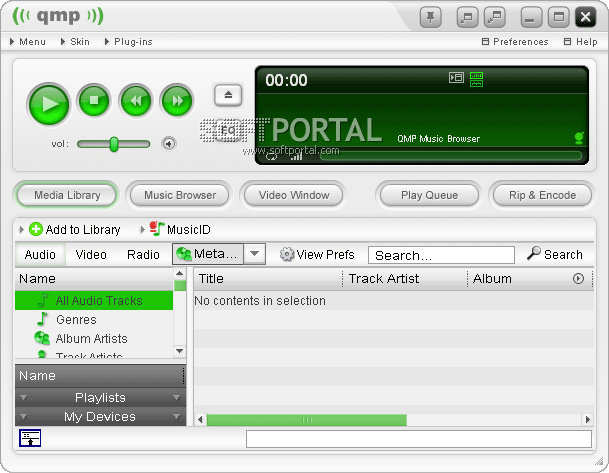Expand the MusicID arrow
The image size is (609, 473).
tap(143, 230)
